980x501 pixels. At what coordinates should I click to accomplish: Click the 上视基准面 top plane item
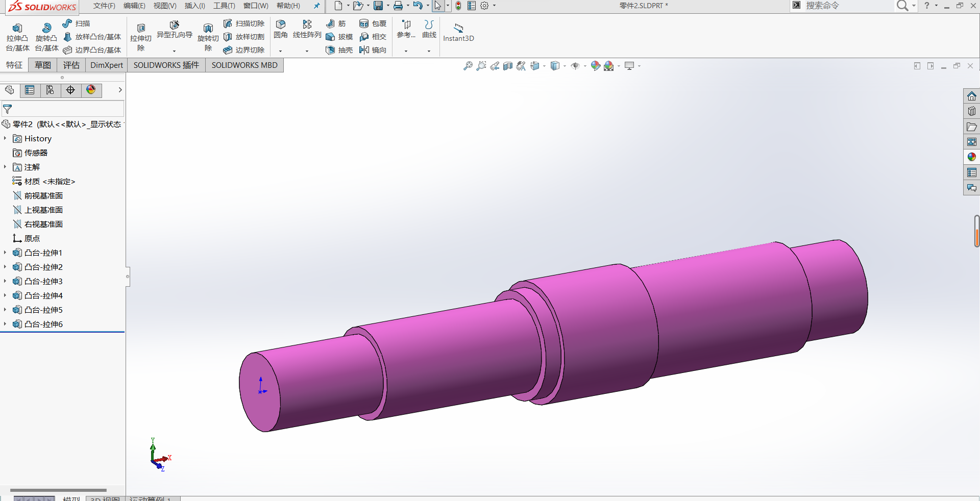click(x=43, y=210)
